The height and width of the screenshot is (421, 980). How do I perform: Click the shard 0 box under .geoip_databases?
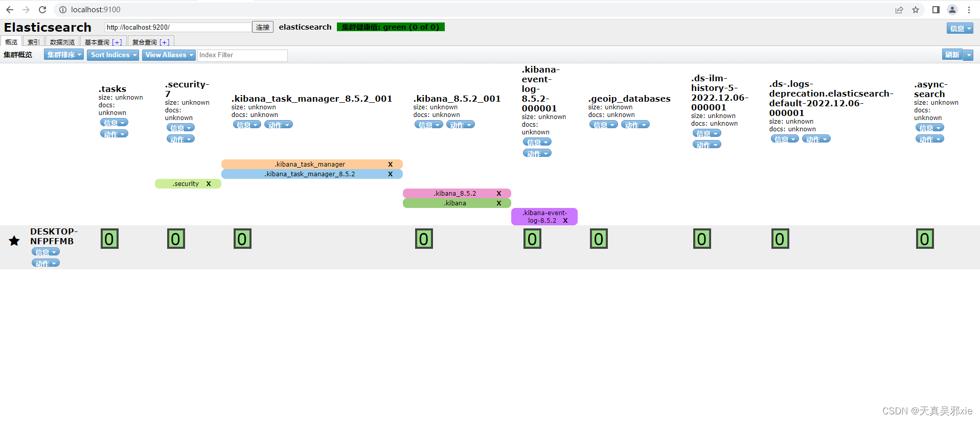coord(599,239)
